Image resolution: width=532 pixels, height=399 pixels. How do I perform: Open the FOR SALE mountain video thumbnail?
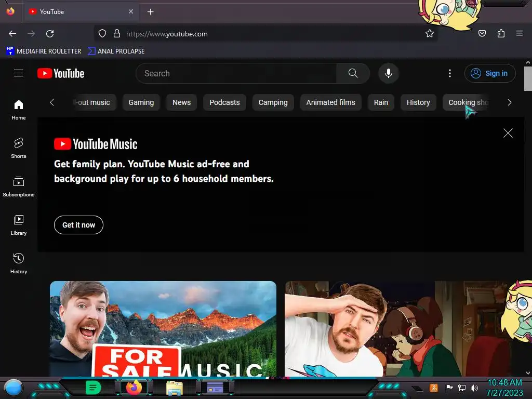pos(163,329)
